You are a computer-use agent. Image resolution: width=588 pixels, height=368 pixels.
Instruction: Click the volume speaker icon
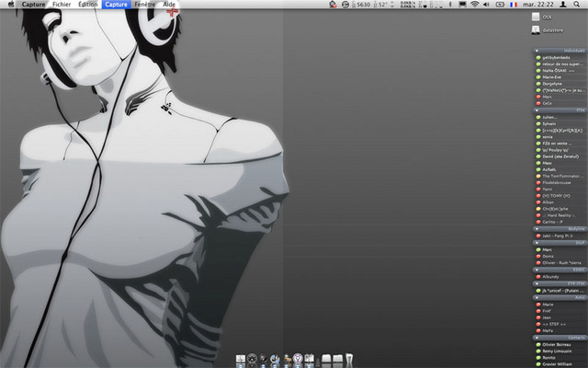(x=486, y=5)
